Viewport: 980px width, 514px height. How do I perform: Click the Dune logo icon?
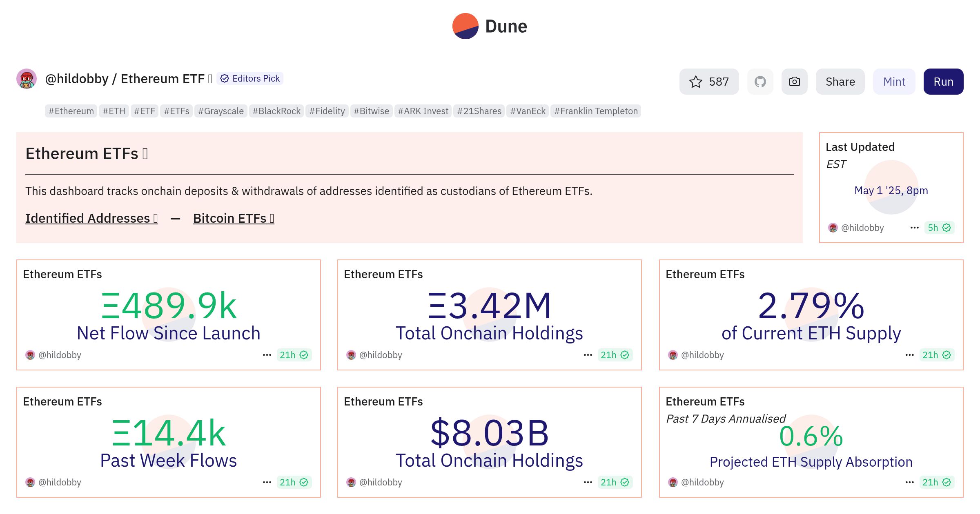465,26
